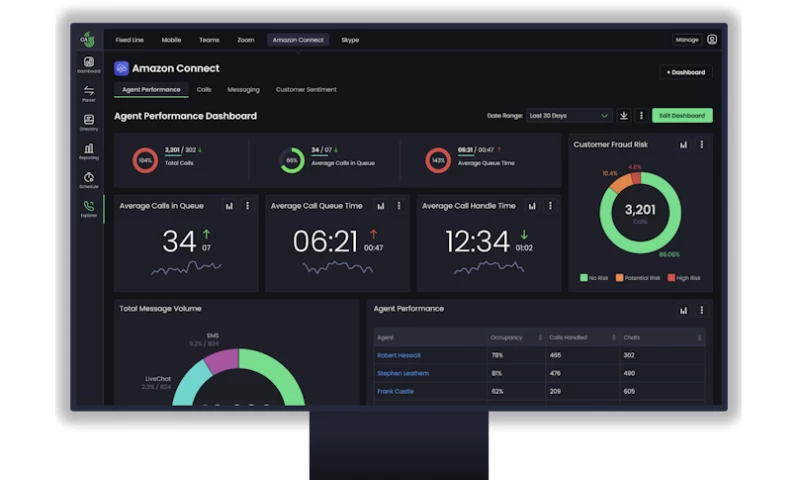Click chart icon on Average Calls in Queue
Viewport: 800px width, 480px height.
(x=229, y=206)
